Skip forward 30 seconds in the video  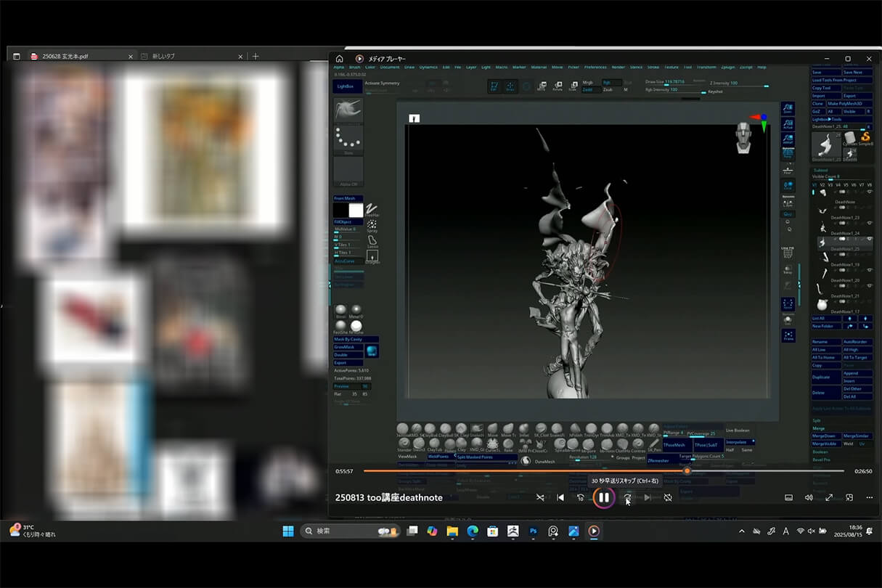(x=627, y=497)
